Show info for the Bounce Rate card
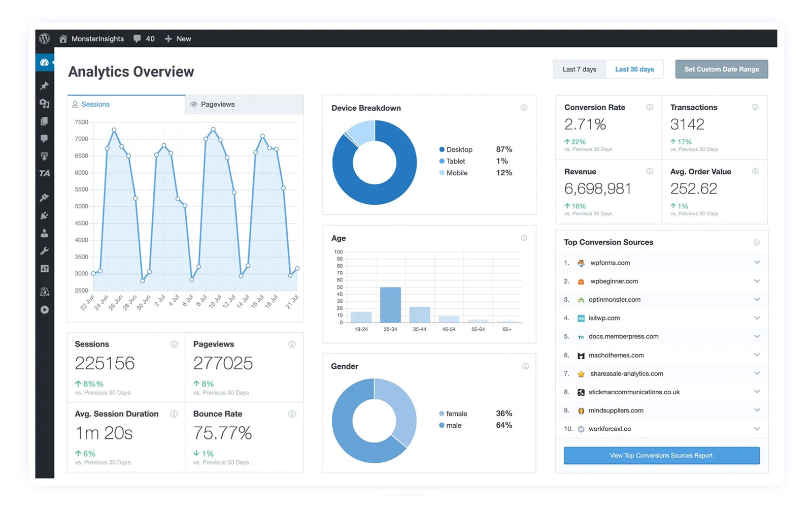Viewport: 812px width, 508px height. tap(292, 414)
